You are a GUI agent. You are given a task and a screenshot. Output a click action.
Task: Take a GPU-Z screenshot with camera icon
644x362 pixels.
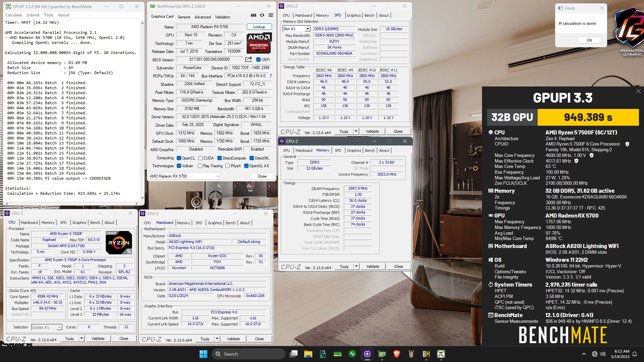(253, 15)
